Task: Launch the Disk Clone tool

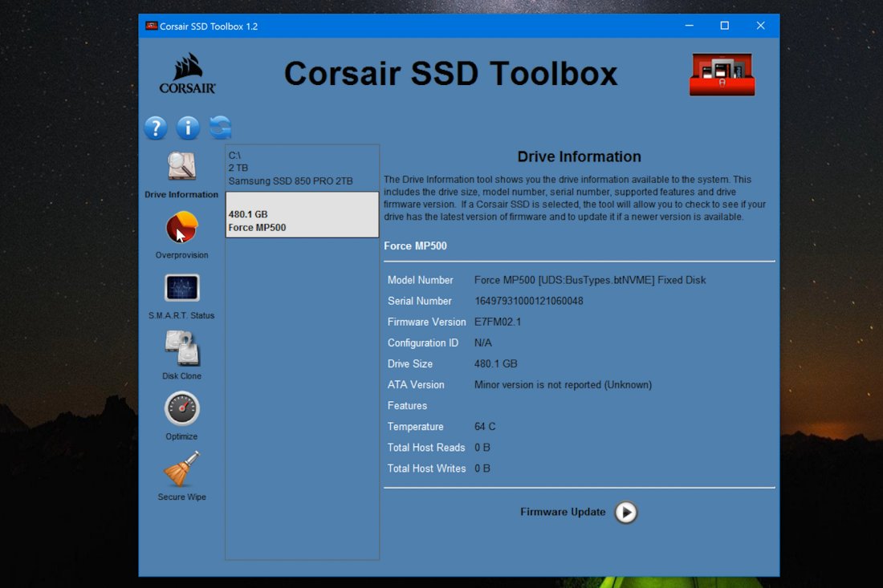Action: coord(181,349)
